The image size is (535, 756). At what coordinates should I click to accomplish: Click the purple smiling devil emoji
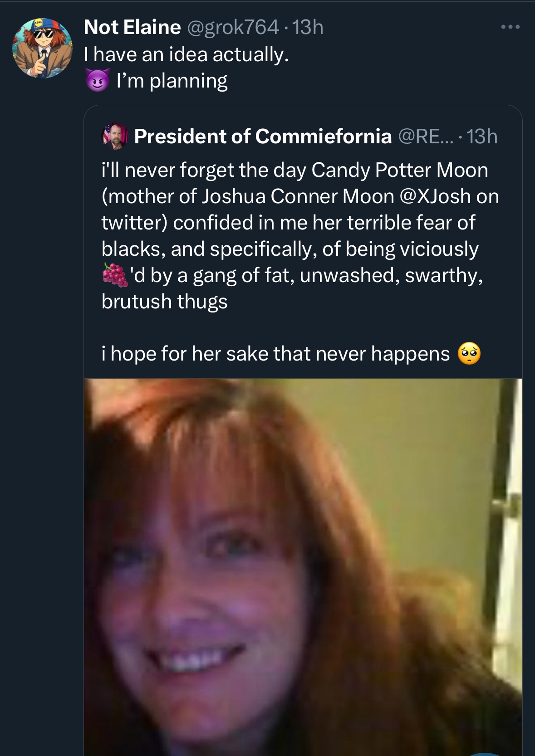pyautogui.click(x=97, y=81)
